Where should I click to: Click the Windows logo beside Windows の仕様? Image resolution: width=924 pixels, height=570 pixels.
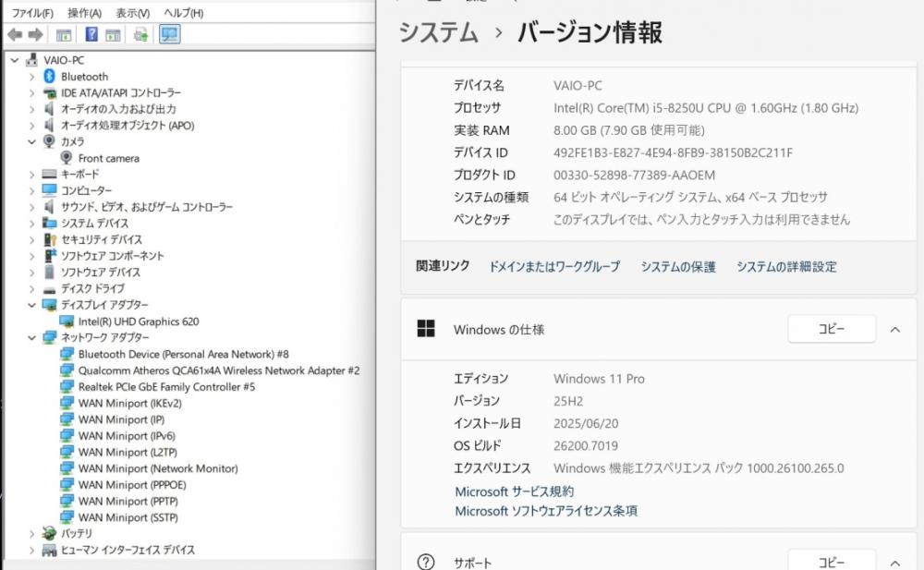425,328
